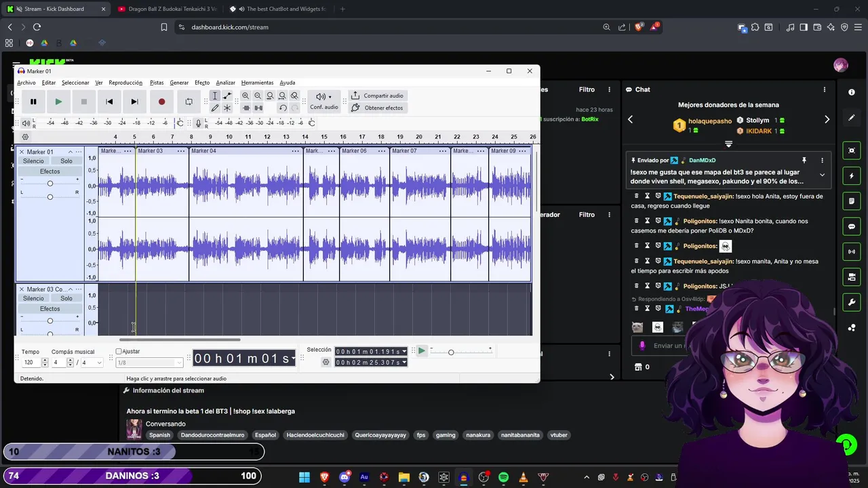
Task: Start playback with the green Play button
Action: tap(58, 102)
